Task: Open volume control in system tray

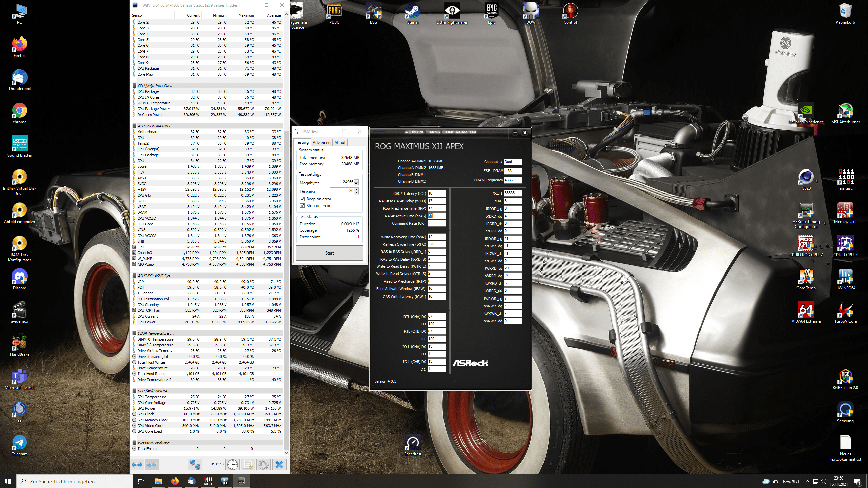Action: click(x=823, y=481)
